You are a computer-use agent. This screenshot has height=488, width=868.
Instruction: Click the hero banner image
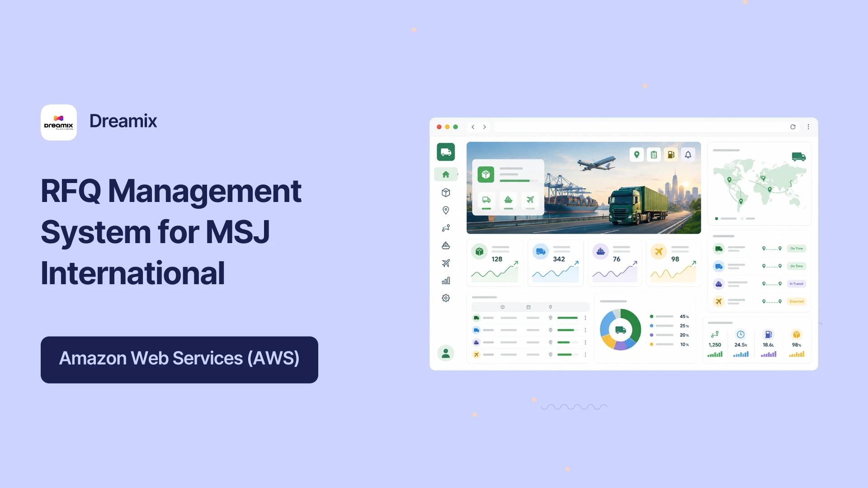[x=584, y=188]
